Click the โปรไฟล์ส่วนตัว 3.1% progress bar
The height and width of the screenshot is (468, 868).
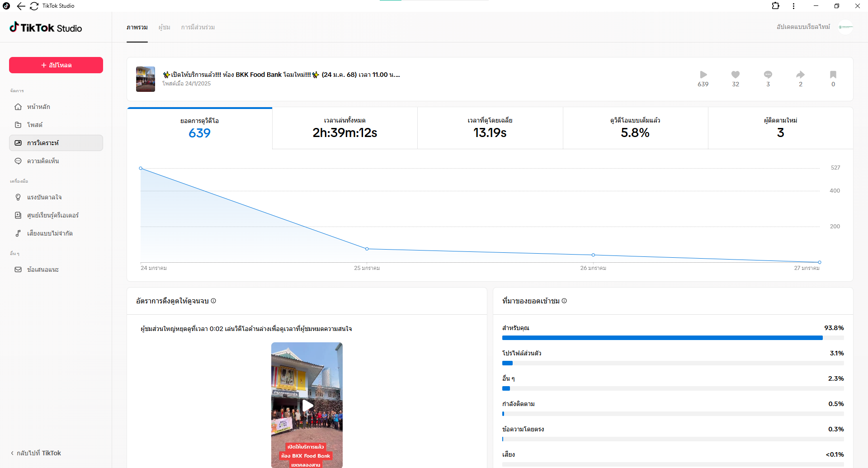click(673, 363)
